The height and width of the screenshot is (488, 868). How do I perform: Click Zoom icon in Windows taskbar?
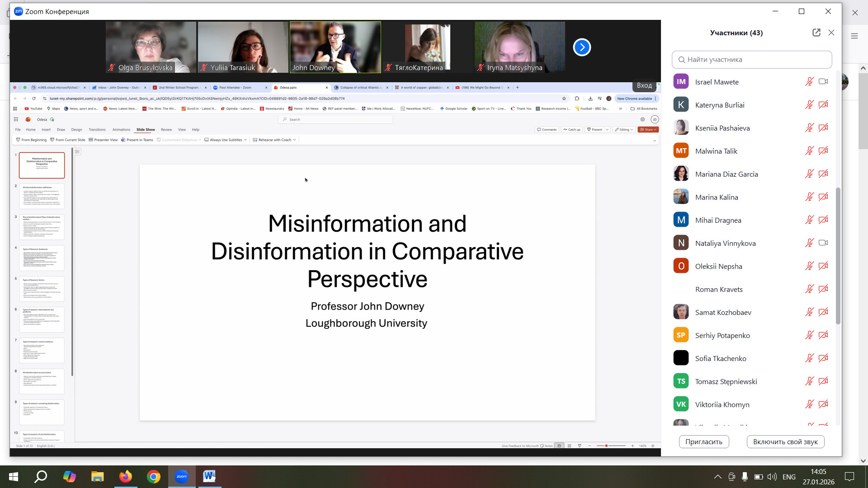coord(181,477)
